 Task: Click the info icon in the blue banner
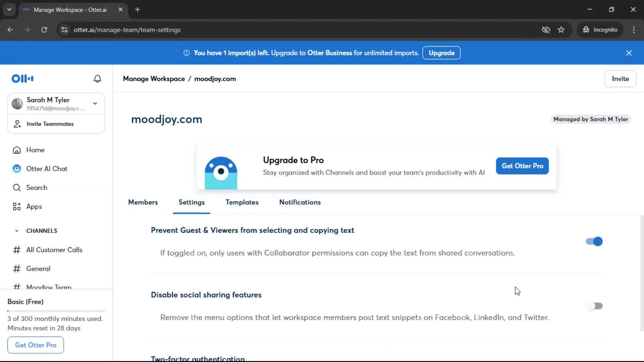click(x=186, y=53)
